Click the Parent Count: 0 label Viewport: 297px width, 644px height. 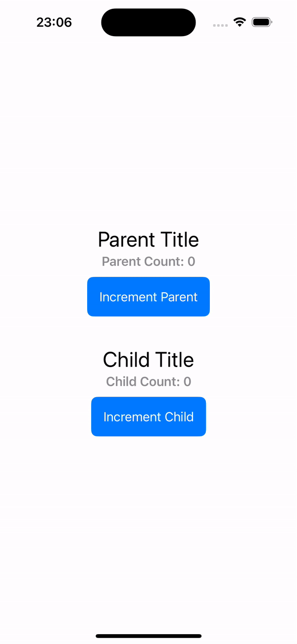(148, 262)
